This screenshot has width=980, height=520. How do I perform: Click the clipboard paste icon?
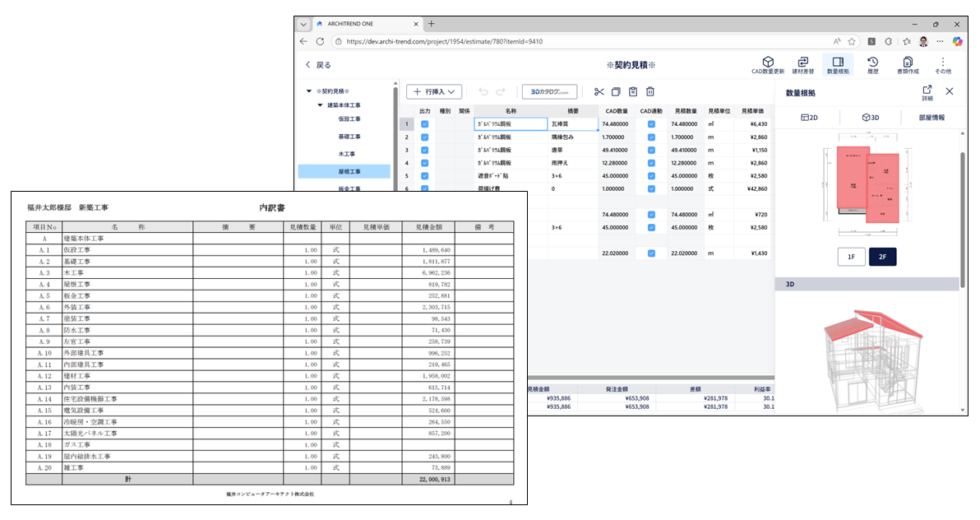click(633, 92)
